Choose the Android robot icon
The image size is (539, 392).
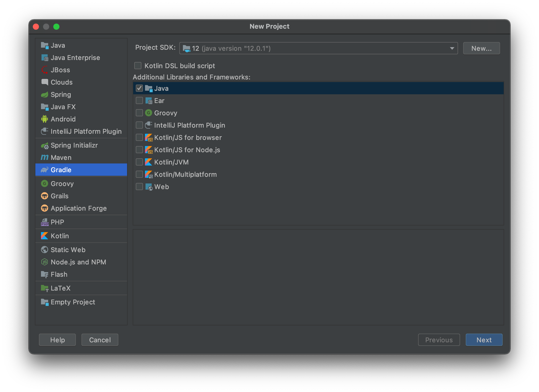point(45,119)
